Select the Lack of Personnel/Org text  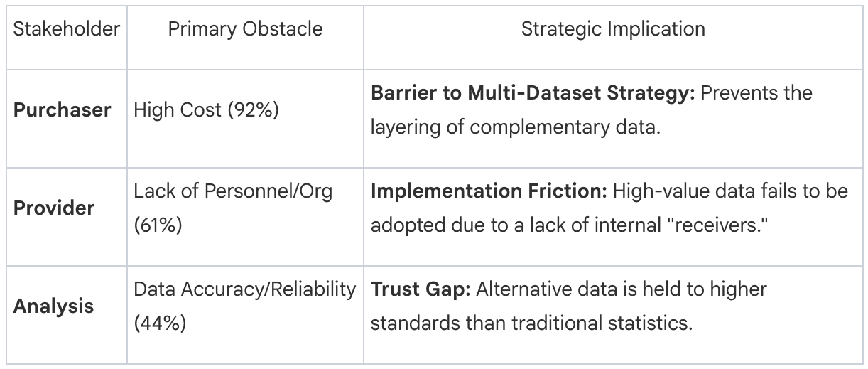233,193
